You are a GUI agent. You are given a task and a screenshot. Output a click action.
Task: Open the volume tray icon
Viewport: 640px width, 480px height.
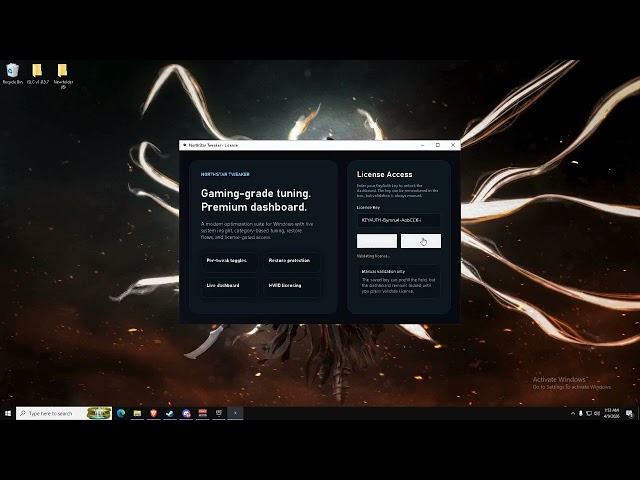[x=597, y=413]
